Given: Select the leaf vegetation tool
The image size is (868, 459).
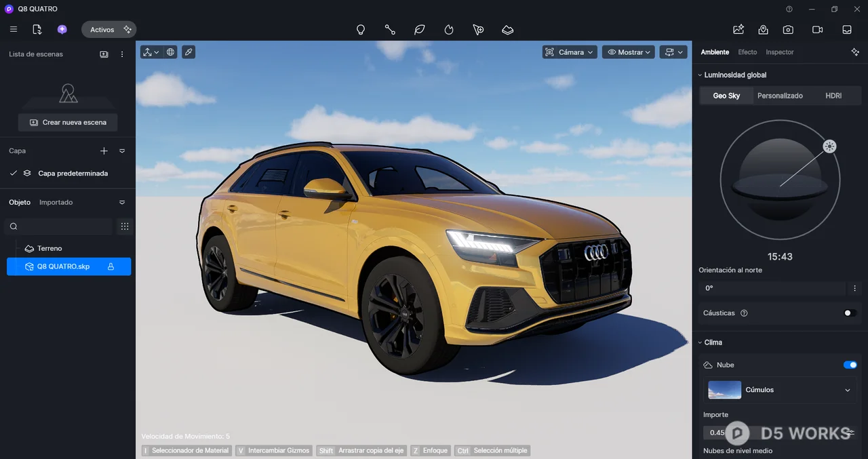Looking at the screenshot, I should [x=420, y=30].
